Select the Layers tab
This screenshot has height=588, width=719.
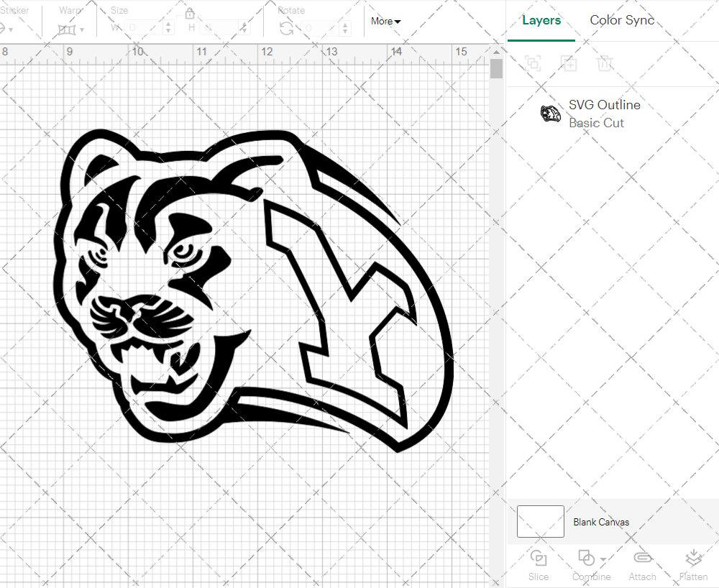(541, 20)
